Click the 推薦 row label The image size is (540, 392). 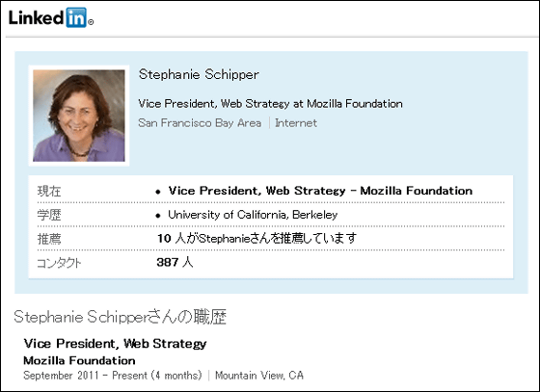(x=49, y=239)
